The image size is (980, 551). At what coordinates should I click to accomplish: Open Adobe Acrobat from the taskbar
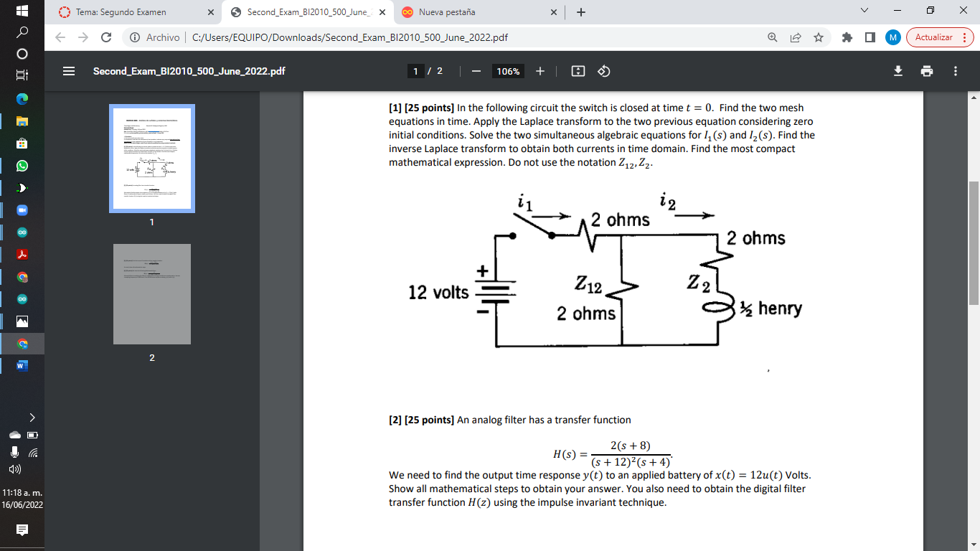point(22,255)
